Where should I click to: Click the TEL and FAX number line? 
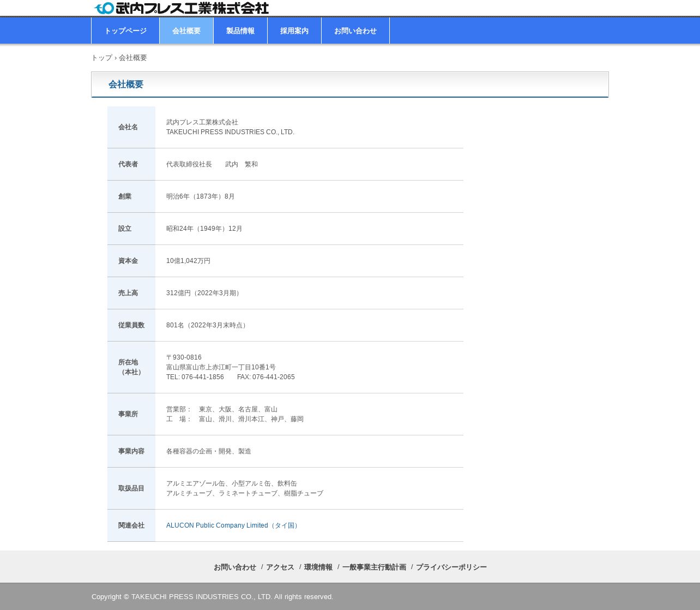point(231,377)
